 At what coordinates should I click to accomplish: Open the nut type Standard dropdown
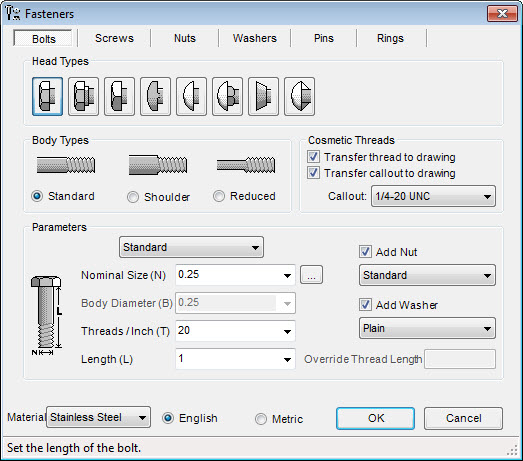(427, 275)
